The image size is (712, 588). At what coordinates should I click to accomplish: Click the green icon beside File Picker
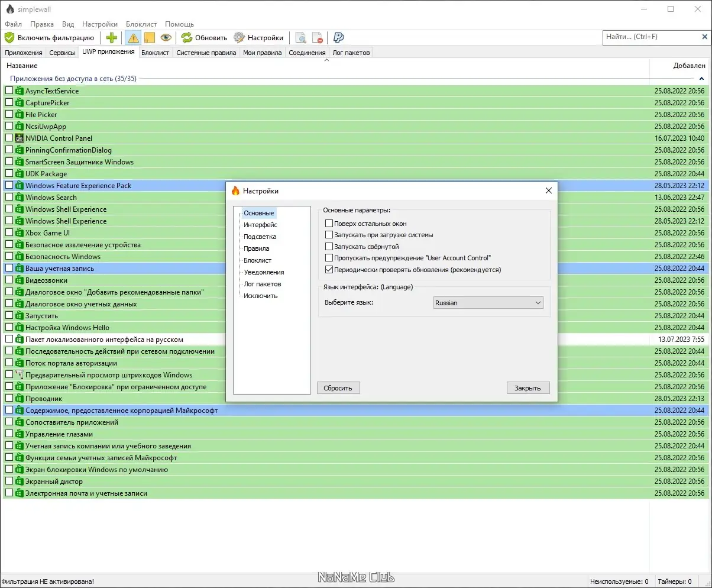[19, 114]
